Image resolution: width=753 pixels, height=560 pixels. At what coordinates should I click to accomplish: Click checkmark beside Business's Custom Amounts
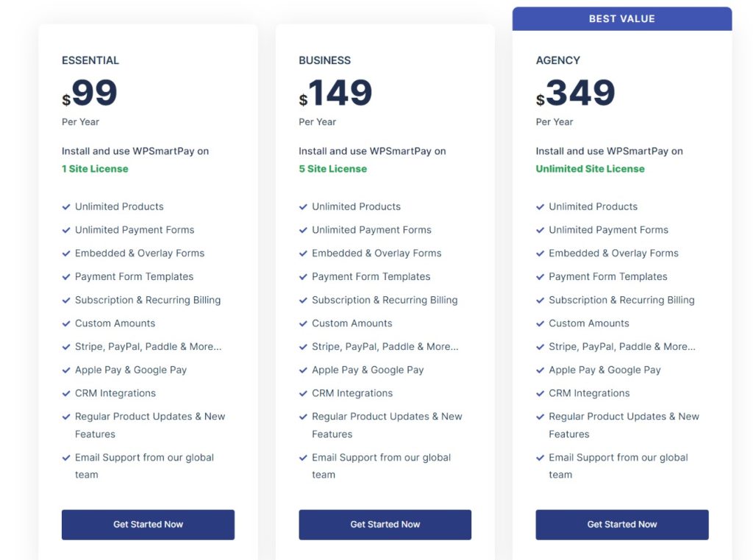click(x=303, y=324)
